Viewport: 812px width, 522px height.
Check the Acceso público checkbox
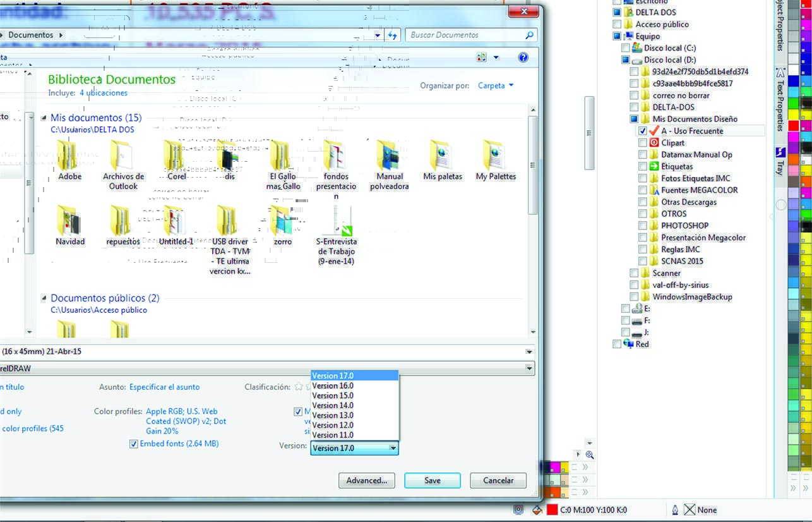(617, 24)
